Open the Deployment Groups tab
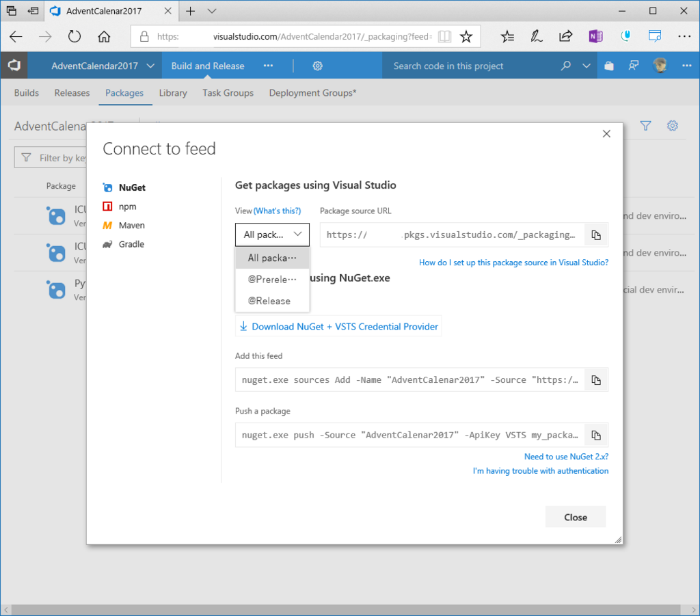The width and height of the screenshot is (700, 616). tap(312, 93)
